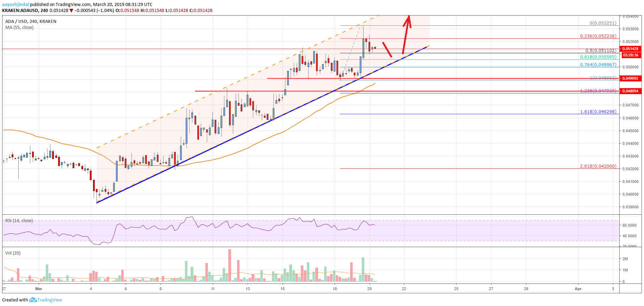Click the 0.053000 price axis label
Screen dimensions: 644x306
[630, 29]
